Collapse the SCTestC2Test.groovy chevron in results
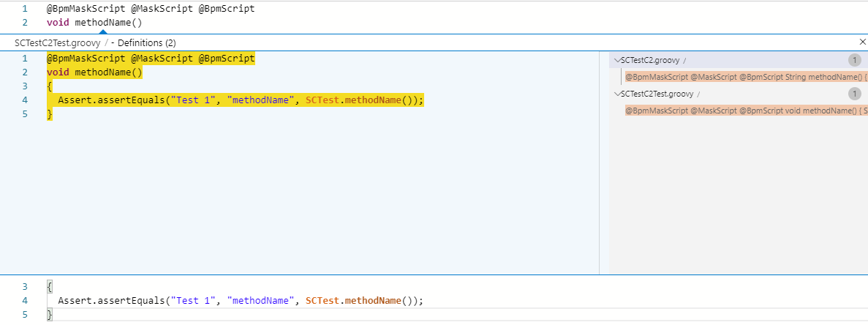Screen dimensions: 868x325 tap(617, 94)
